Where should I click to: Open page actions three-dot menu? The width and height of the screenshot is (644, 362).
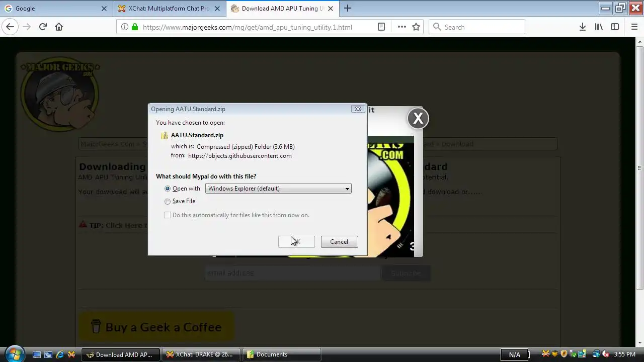401,27
